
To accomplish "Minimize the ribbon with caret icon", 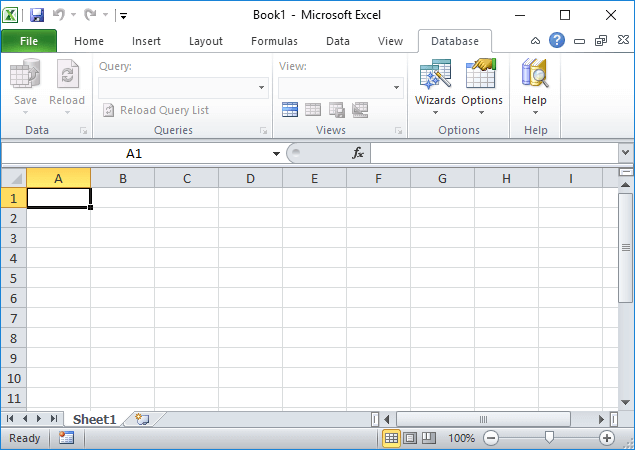I will 535,41.
